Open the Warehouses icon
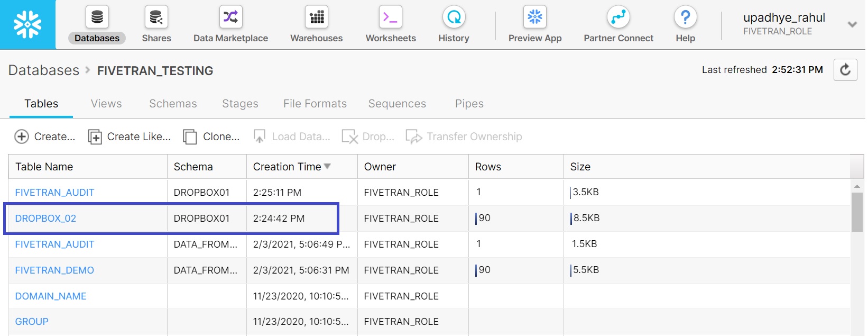Image resolution: width=868 pixels, height=336 pixels. (317, 17)
